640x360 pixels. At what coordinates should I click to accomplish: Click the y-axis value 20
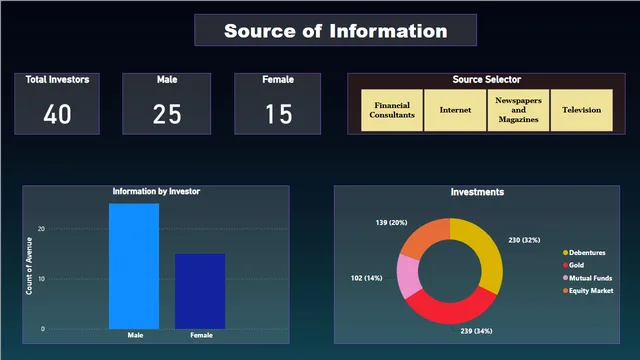(41, 229)
